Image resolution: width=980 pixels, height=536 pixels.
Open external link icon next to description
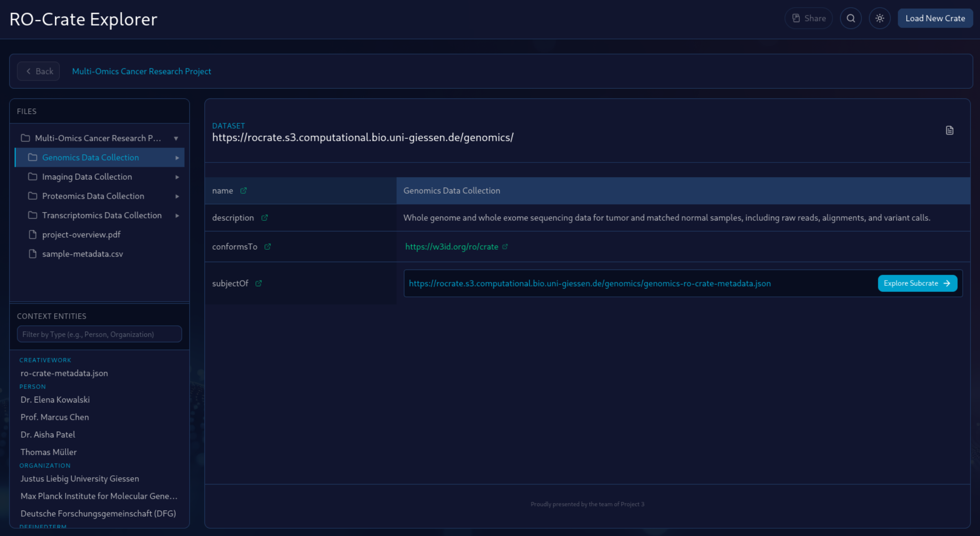tap(265, 218)
